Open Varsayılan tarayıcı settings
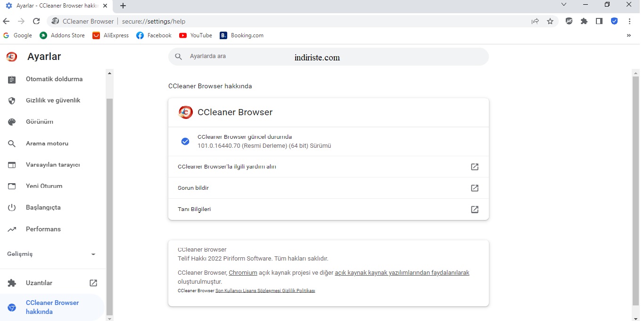The height and width of the screenshot is (321, 644). [53, 165]
